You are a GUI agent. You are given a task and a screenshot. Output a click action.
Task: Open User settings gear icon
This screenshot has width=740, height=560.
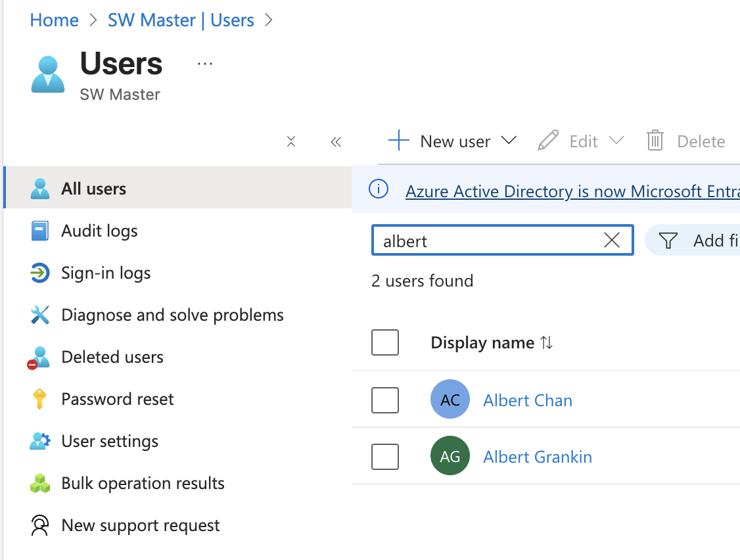point(39,441)
